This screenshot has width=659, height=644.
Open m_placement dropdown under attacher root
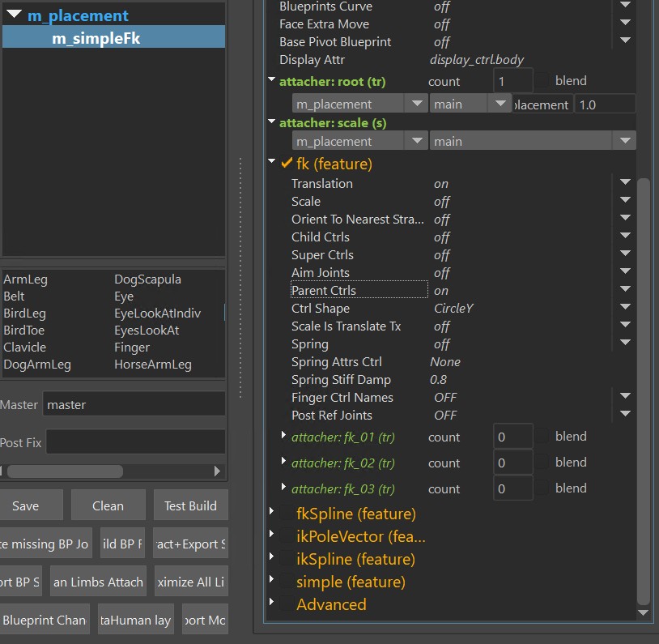[x=359, y=104]
